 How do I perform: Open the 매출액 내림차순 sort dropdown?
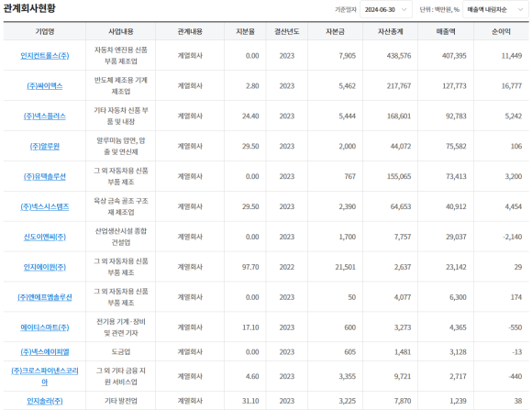tap(495, 9)
